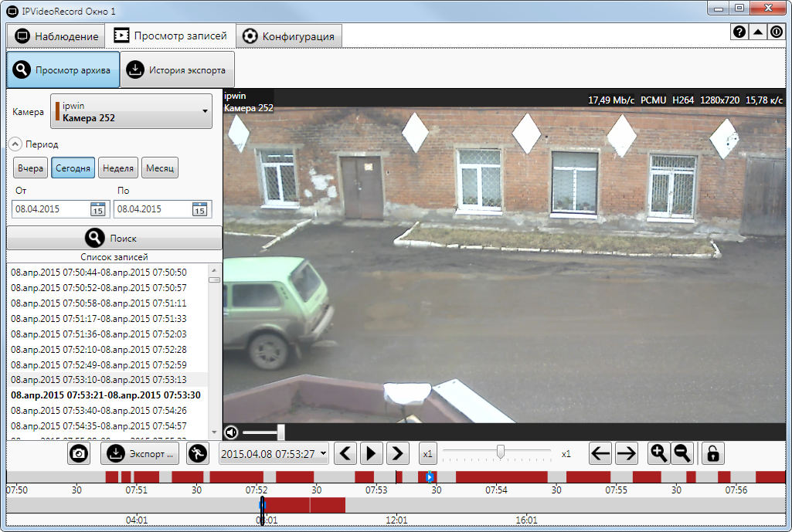Zoom out on the timeline
This screenshot has width=792, height=532.
tap(682, 453)
